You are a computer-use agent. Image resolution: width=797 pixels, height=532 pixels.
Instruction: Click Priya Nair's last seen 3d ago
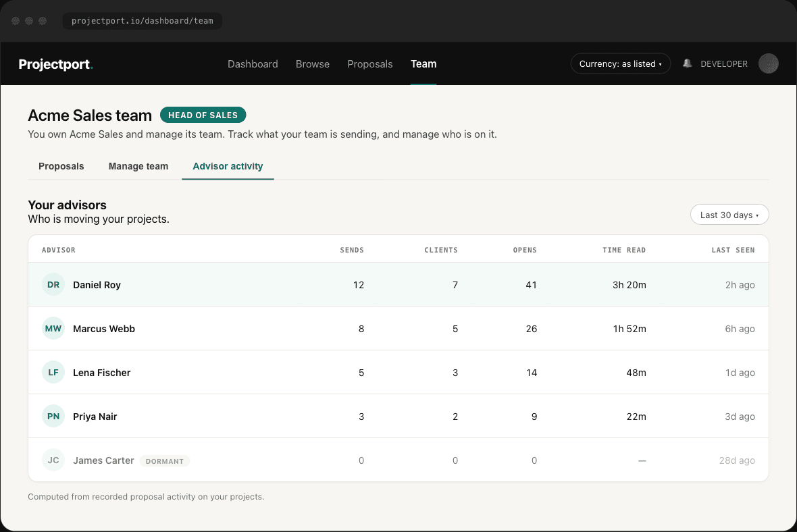740,417
